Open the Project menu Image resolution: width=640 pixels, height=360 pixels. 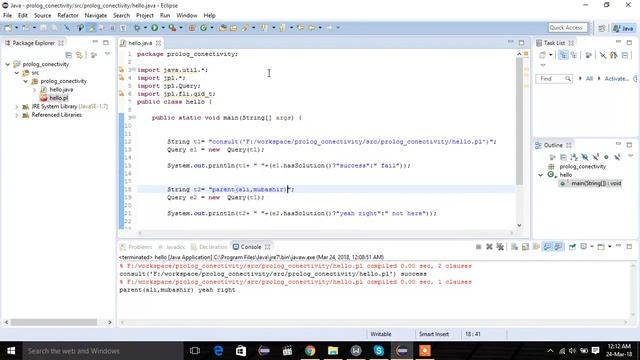tap(144, 16)
